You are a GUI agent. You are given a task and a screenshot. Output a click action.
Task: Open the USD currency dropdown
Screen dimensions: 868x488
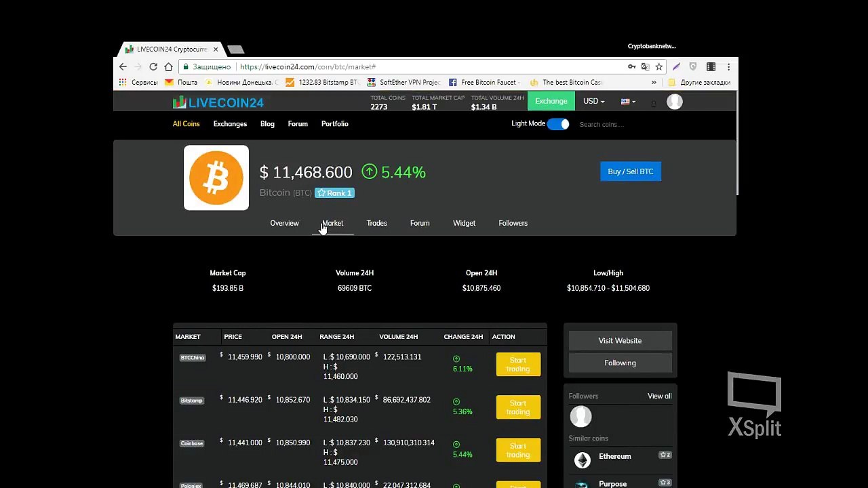594,102
